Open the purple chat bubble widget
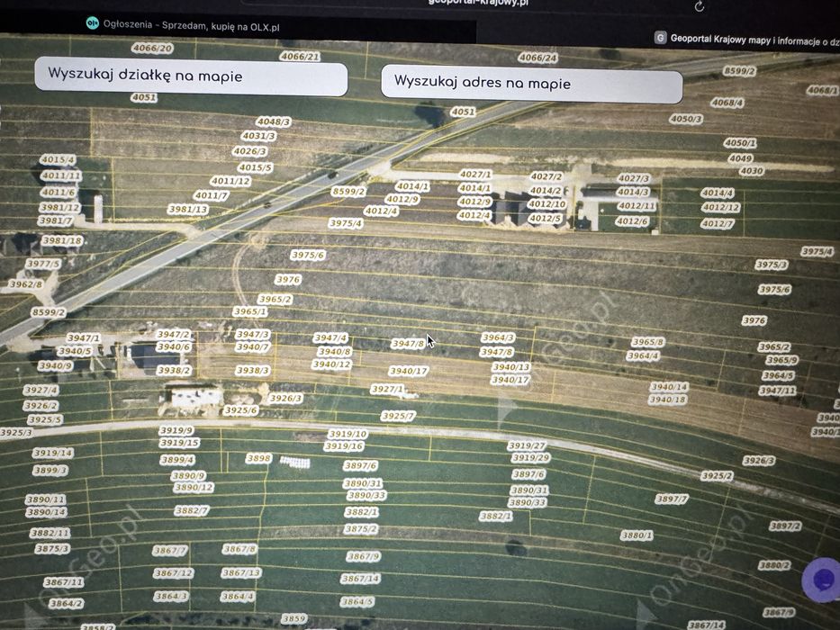The image size is (840, 630). point(823,580)
